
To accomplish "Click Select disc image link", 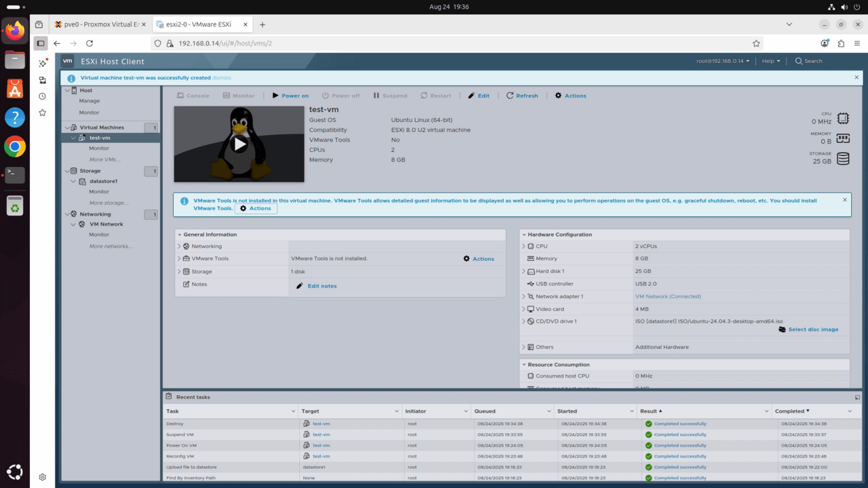I will click(x=808, y=329).
